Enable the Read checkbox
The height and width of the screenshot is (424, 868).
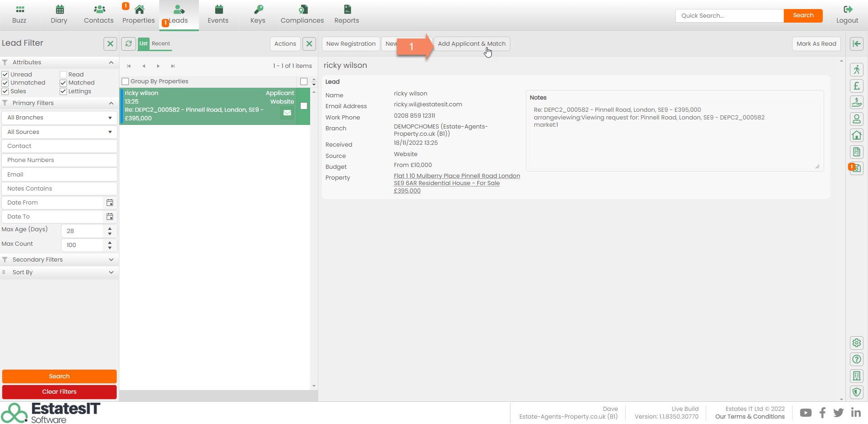tap(63, 75)
